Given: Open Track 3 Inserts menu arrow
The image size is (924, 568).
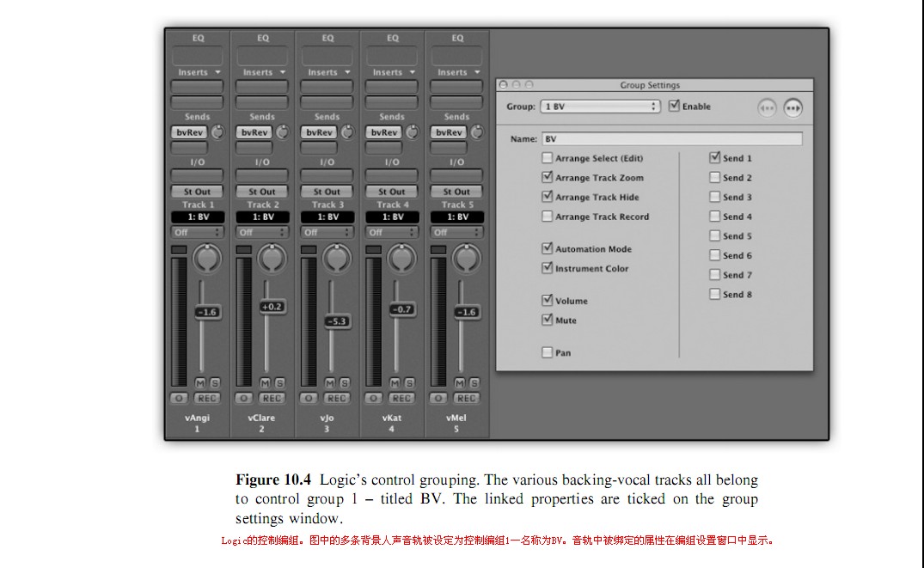Looking at the screenshot, I should 347,72.
